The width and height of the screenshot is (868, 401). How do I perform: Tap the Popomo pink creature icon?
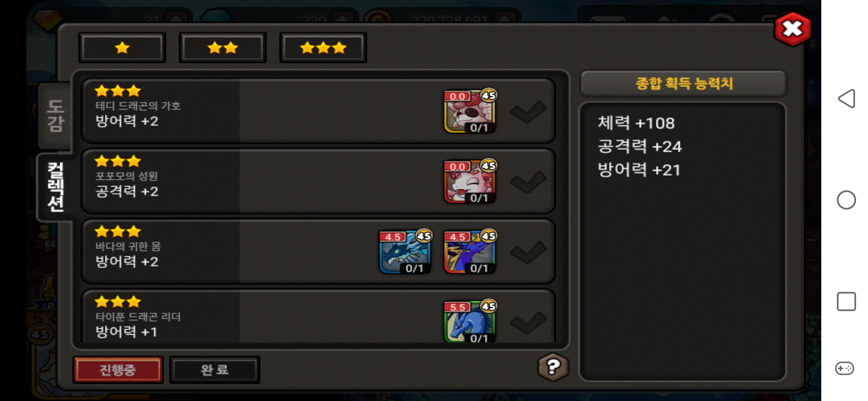[470, 182]
